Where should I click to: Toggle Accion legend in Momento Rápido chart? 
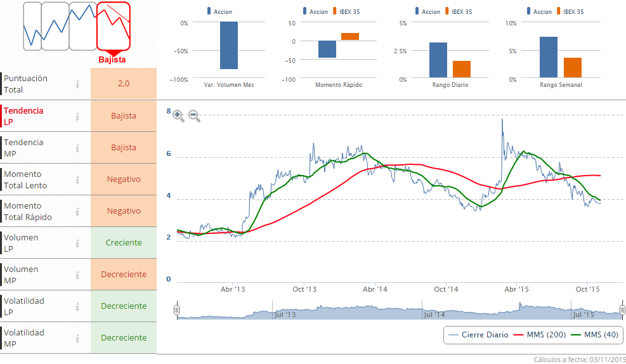315,11
